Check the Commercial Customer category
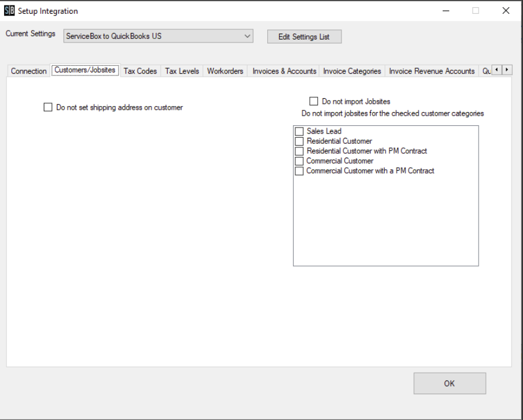The image size is (523, 420). (x=299, y=161)
